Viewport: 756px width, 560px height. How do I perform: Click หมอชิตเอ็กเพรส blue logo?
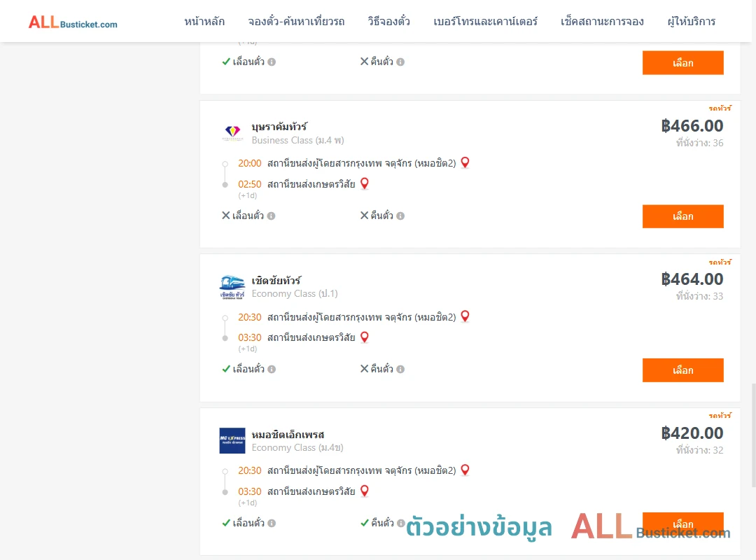(x=232, y=440)
